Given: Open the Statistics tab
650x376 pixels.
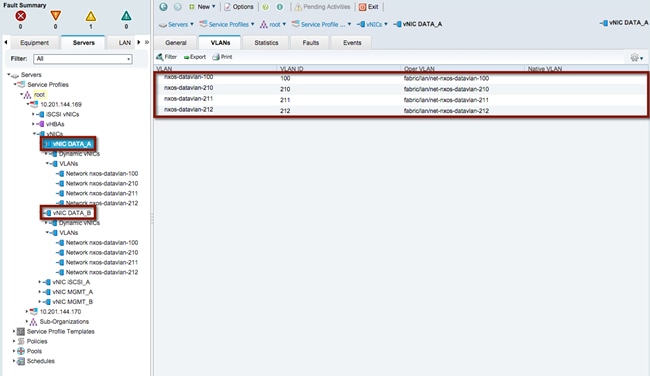Looking at the screenshot, I should point(266,43).
